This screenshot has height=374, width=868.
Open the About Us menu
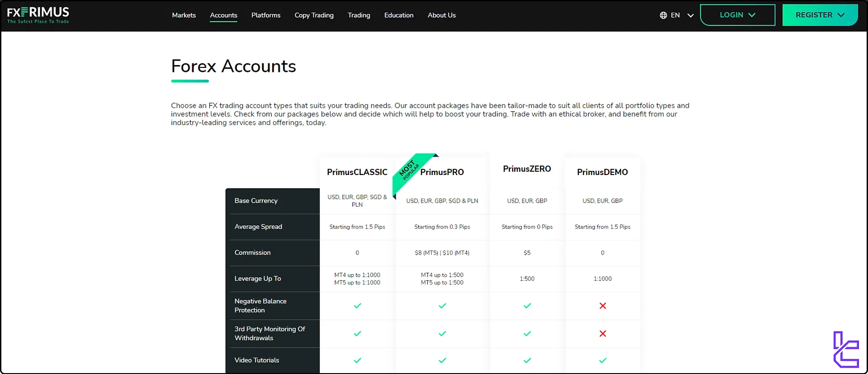442,15
